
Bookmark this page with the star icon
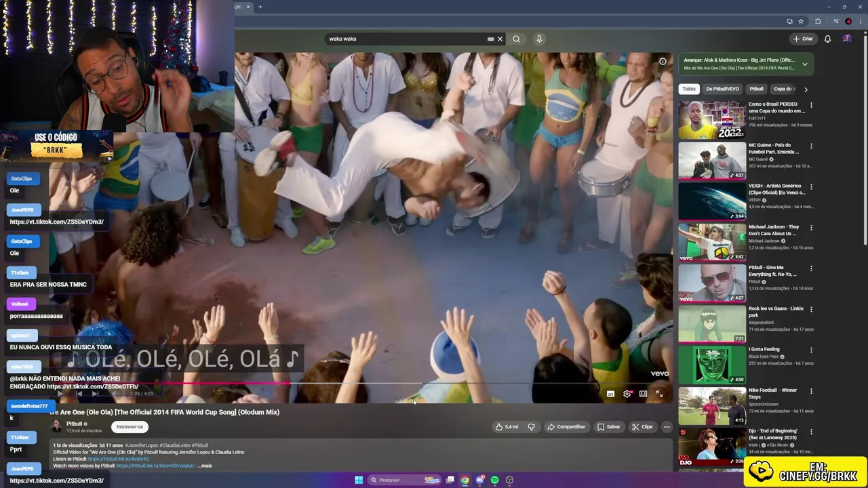point(801,21)
